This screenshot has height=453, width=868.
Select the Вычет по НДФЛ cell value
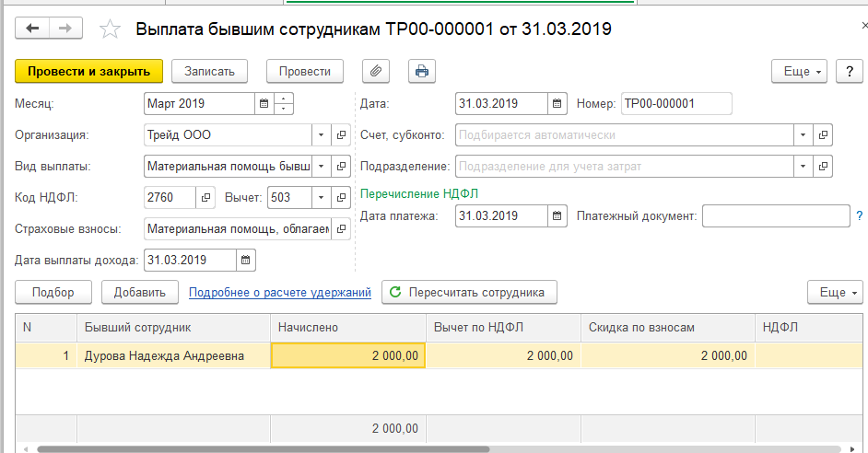pyautogui.click(x=503, y=355)
